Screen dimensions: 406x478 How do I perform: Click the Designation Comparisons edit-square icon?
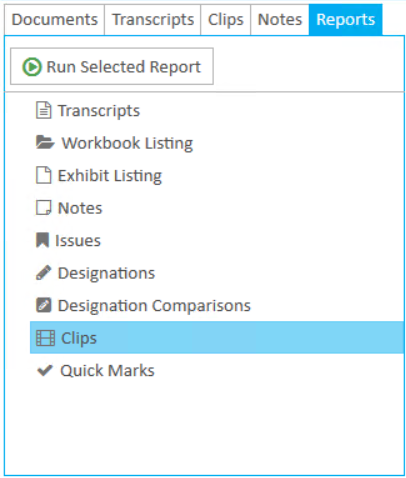tap(43, 305)
